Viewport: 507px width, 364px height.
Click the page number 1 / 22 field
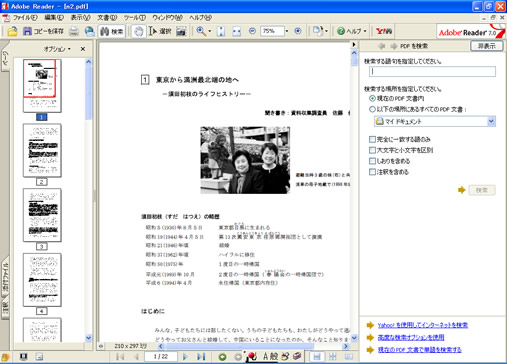click(161, 357)
